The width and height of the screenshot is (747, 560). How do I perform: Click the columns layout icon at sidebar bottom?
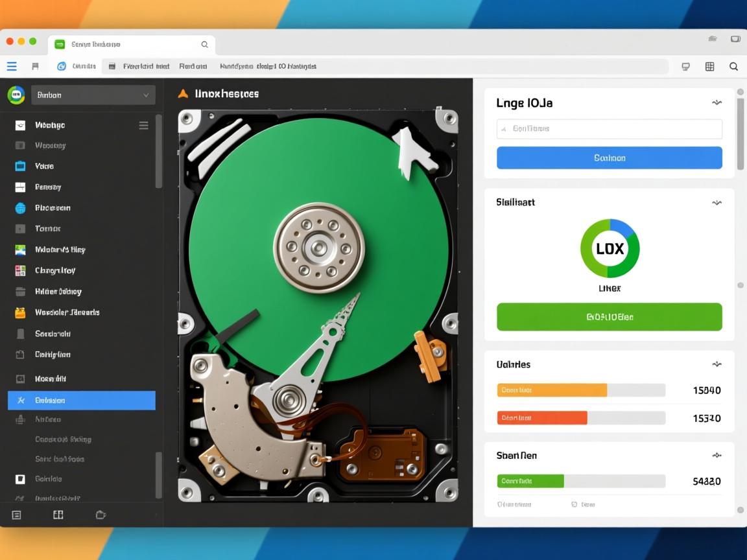(x=58, y=515)
